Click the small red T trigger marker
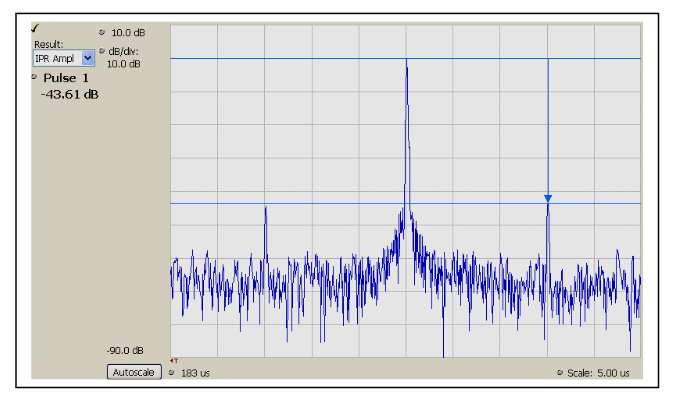 174,361
